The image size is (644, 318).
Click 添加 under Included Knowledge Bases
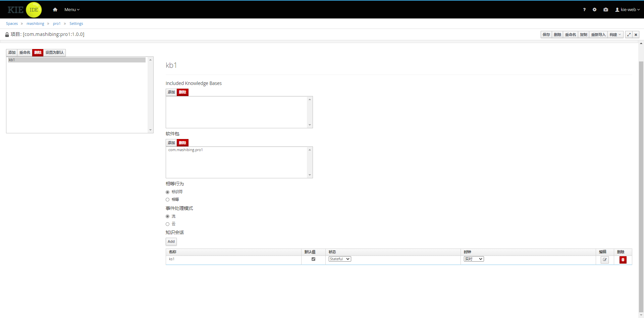pos(171,92)
